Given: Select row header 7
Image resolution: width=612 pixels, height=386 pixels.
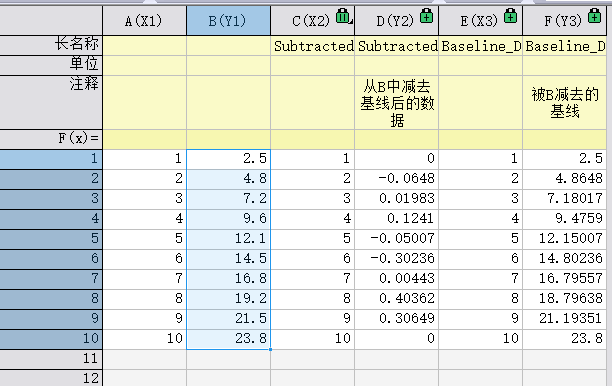Looking at the screenshot, I should point(51,279).
